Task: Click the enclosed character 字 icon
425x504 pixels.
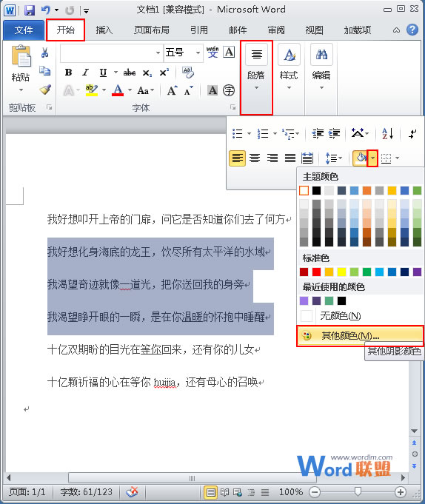Action: [x=229, y=90]
